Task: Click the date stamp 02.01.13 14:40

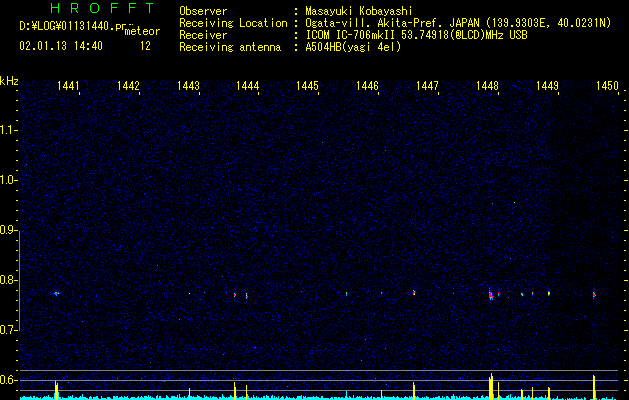Action: click(61, 46)
